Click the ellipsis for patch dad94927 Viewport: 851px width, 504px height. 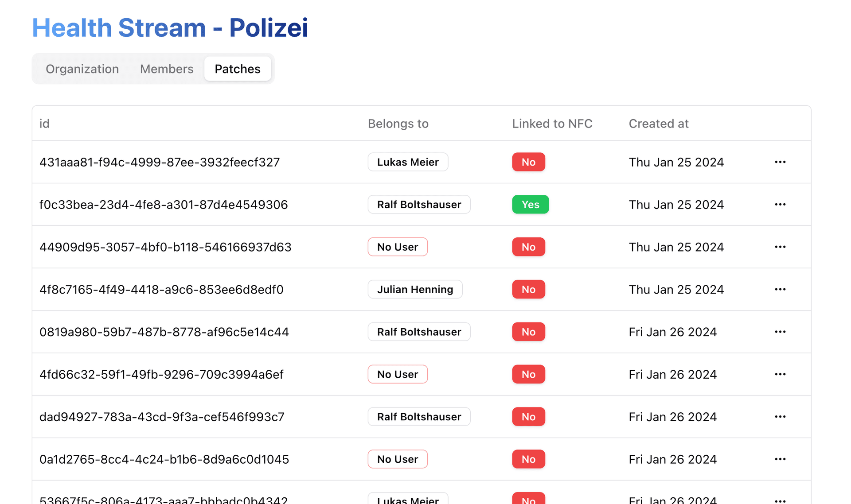pyautogui.click(x=780, y=417)
